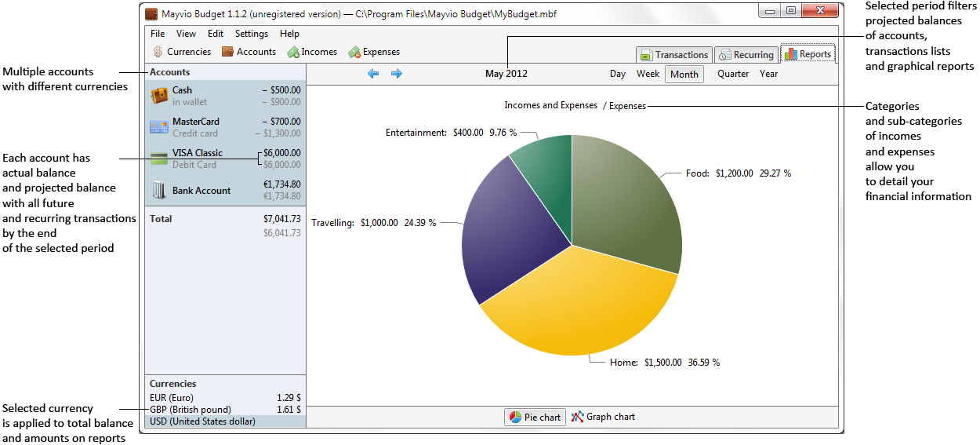The height and width of the screenshot is (445, 980).
Task: Switch to Pie chart view
Action: pyautogui.click(x=535, y=418)
